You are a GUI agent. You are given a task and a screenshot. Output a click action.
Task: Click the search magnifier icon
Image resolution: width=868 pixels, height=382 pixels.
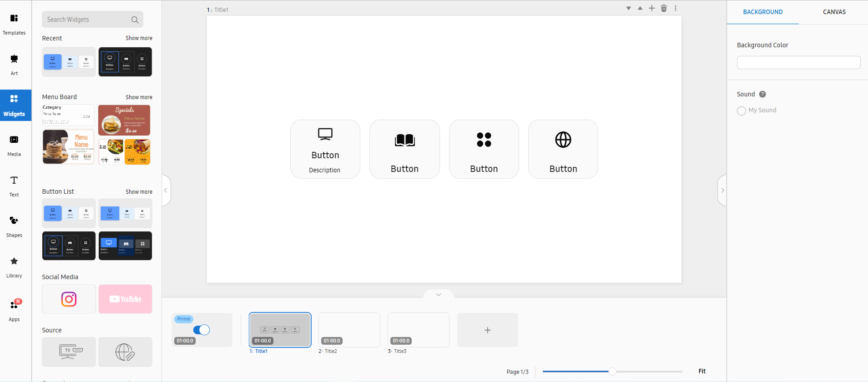tap(135, 20)
